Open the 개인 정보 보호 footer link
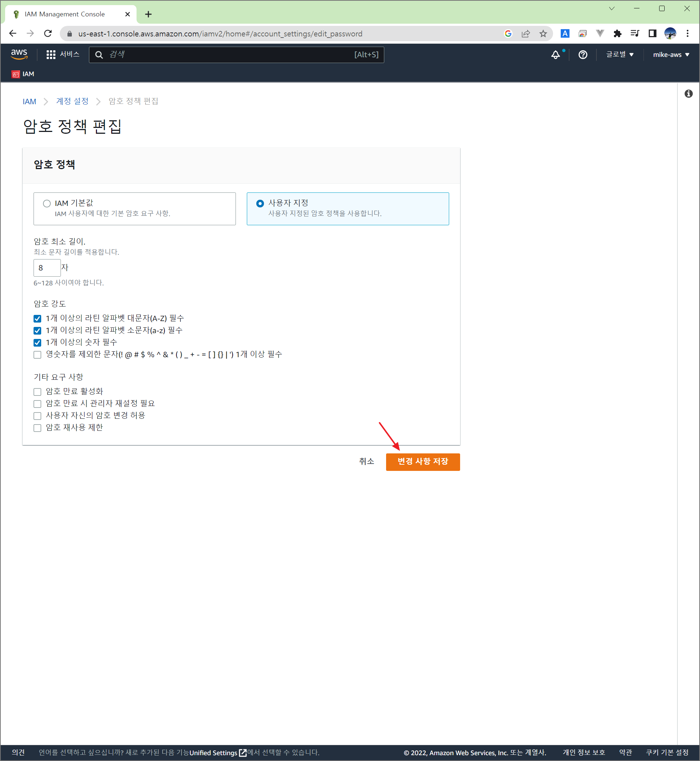 click(x=583, y=753)
